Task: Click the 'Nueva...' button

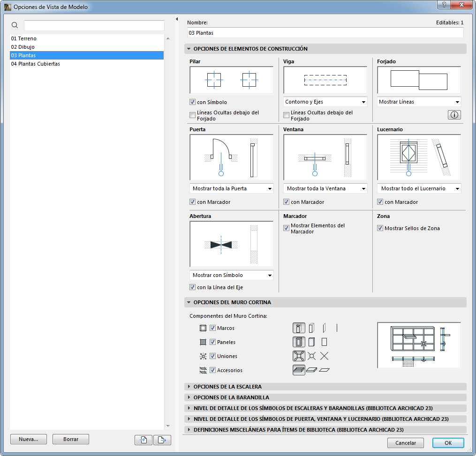Action: [x=28, y=439]
